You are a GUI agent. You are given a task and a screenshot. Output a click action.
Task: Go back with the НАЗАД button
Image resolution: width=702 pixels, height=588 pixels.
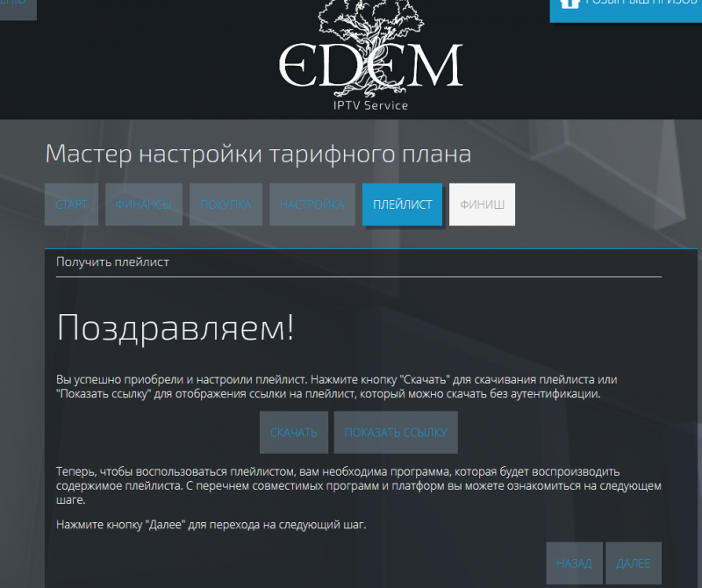tap(575, 563)
